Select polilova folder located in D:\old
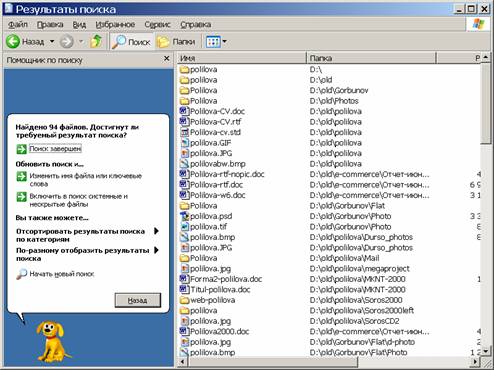This screenshot has height=370, width=494. tap(199, 80)
